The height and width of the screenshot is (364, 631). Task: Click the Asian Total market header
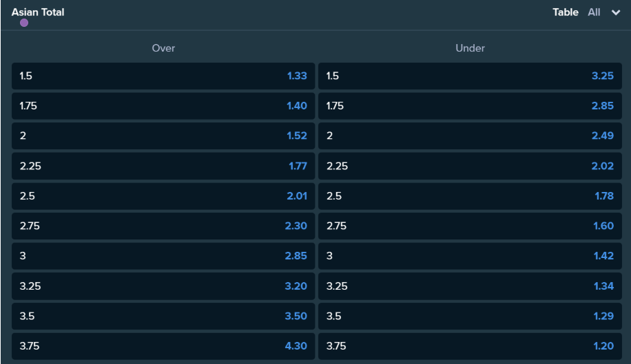(x=38, y=12)
